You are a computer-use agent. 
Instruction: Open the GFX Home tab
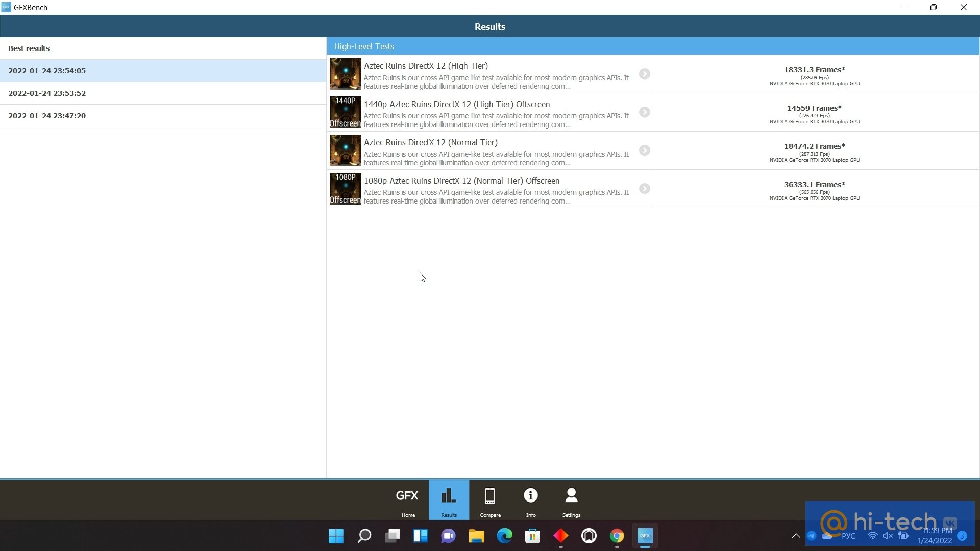tap(408, 500)
